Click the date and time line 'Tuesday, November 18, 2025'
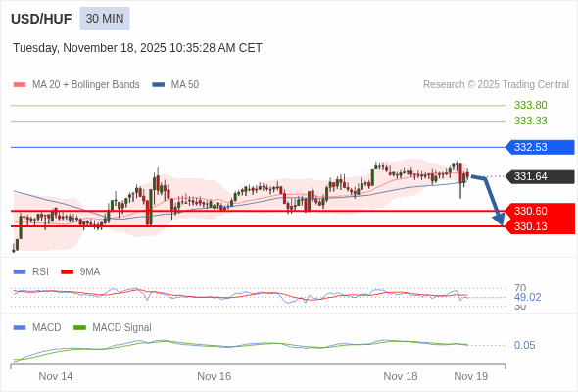The height and width of the screenshot is (392, 578). pos(137,48)
